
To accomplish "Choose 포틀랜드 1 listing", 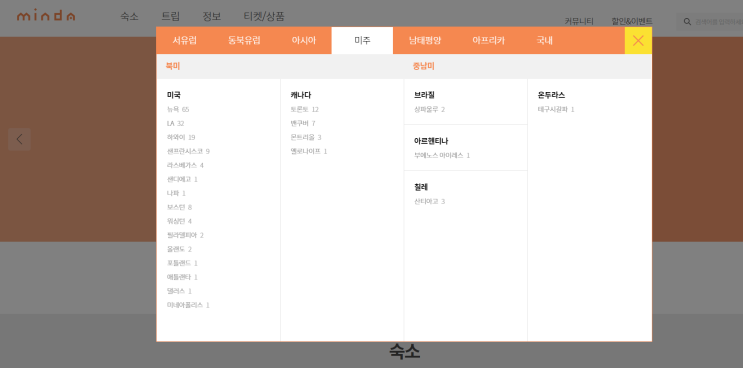I will 182,263.
